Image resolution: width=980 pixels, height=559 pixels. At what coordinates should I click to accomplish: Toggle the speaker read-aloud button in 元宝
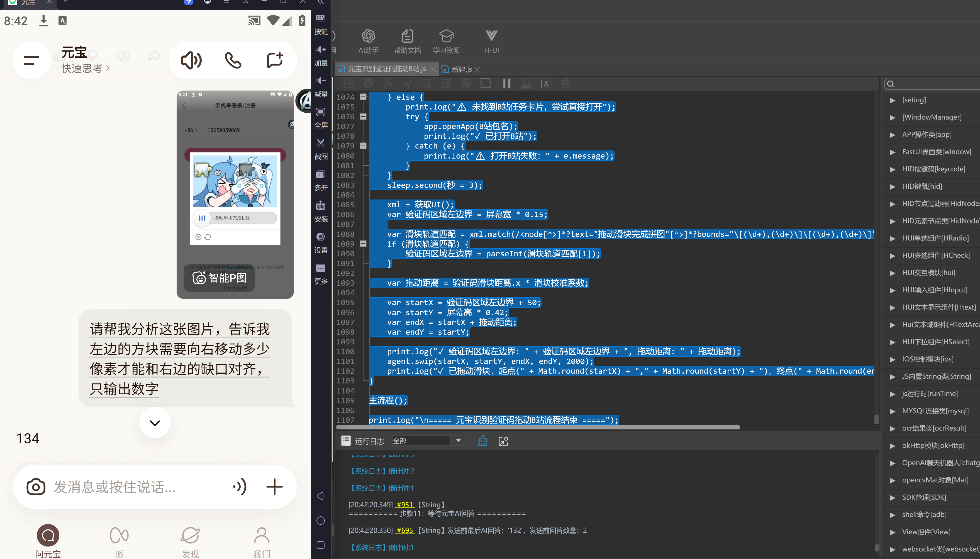click(x=191, y=60)
